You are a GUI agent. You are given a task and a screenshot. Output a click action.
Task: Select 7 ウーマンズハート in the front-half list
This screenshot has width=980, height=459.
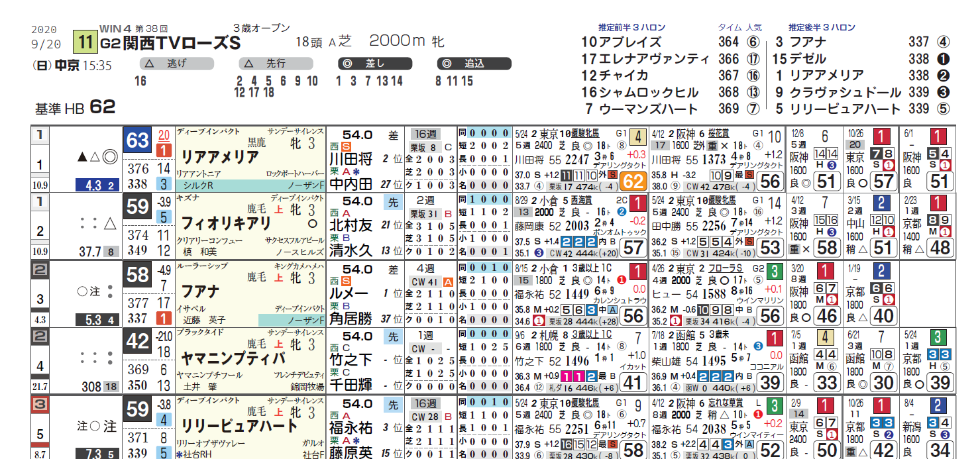pos(641,109)
